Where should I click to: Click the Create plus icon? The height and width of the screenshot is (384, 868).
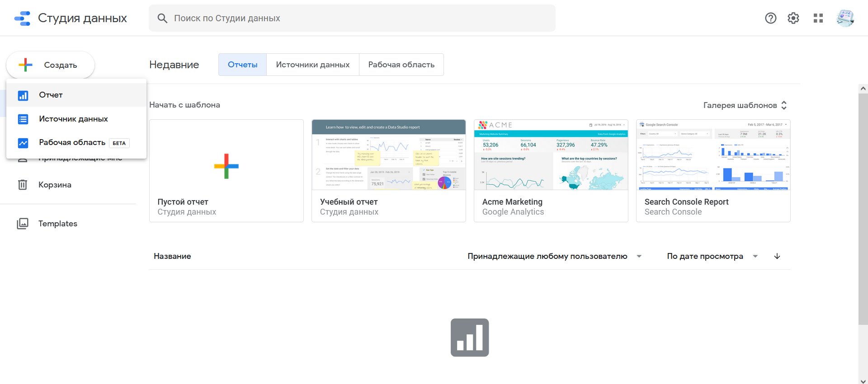pyautogui.click(x=26, y=65)
